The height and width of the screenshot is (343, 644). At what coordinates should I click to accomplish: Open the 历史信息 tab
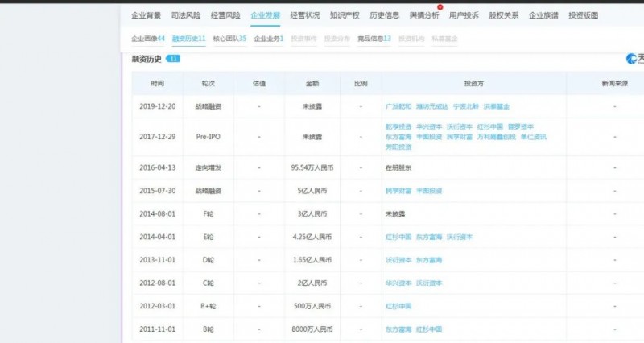(x=385, y=15)
